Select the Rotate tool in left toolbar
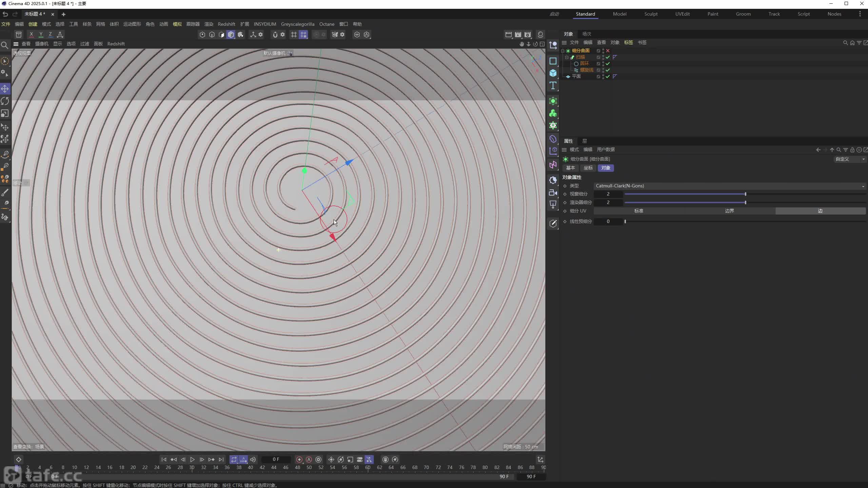Screen dimensions: 868x488 5,101
